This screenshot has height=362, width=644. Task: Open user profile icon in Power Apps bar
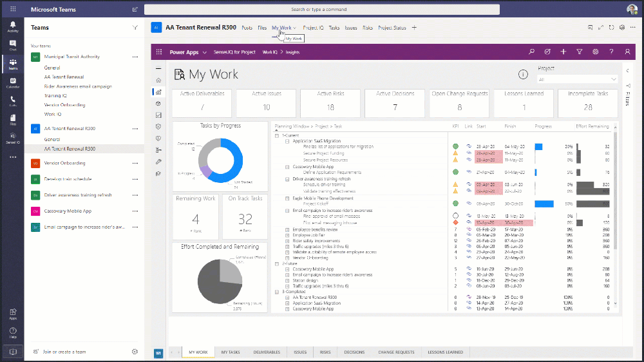pyautogui.click(x=627, y=52)
